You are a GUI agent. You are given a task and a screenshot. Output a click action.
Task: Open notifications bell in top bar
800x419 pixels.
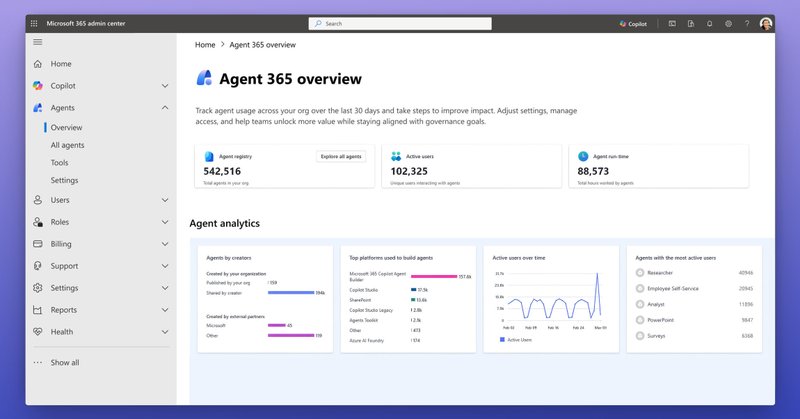click(709, 23)
